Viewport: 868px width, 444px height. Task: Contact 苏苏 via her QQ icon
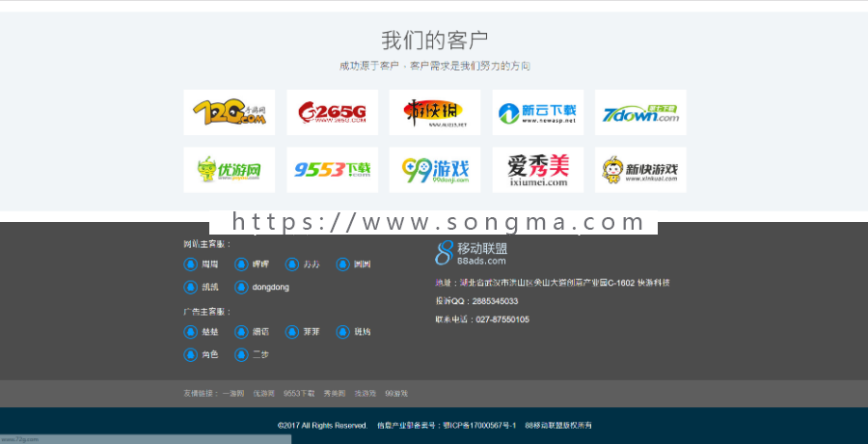click(291, 264)
